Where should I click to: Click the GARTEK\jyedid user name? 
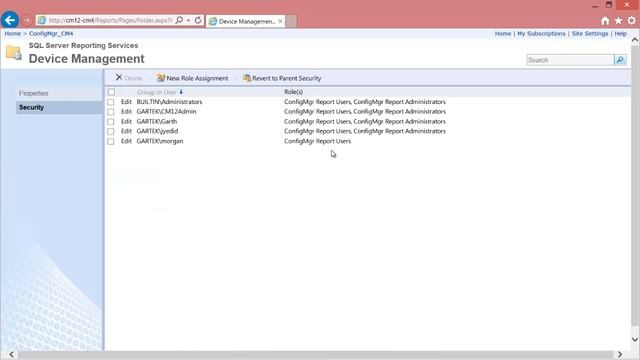pos(158,131)
